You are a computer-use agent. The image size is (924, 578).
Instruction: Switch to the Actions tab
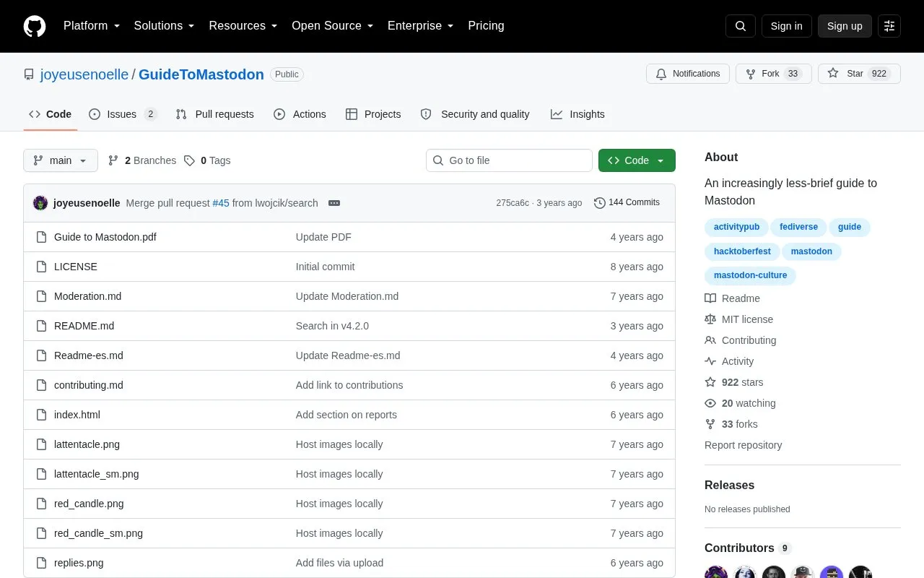(300, 114)
